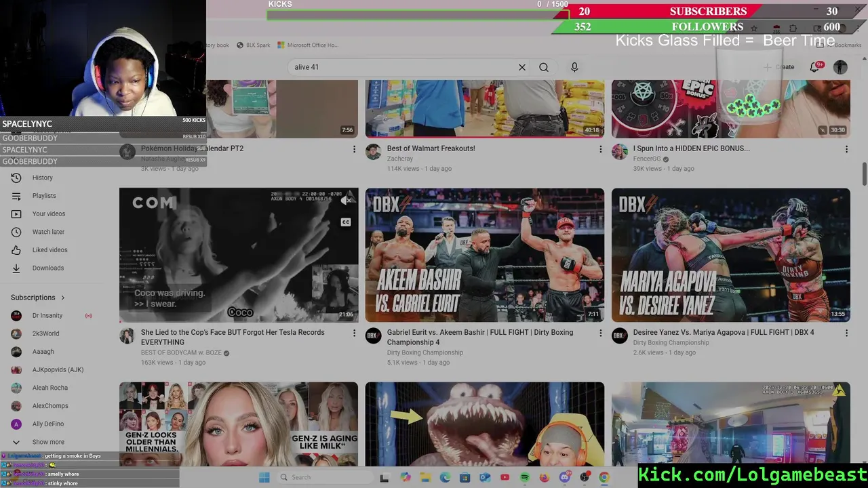Open BLK Spark bookmark
868x488 pixels.
coord(253,45)
